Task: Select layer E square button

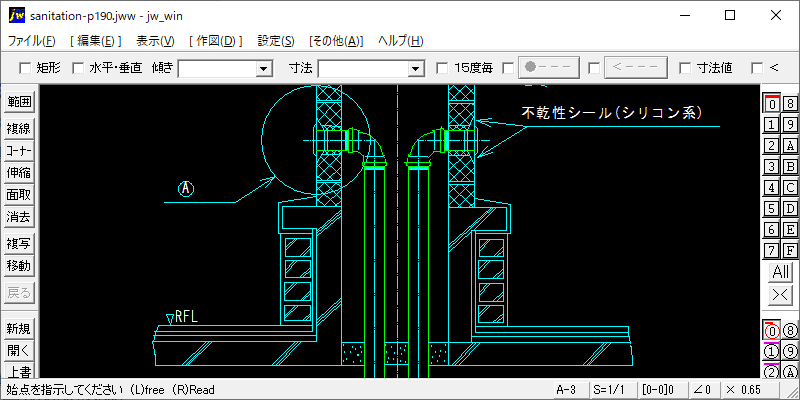Action: tap(790, 230)
